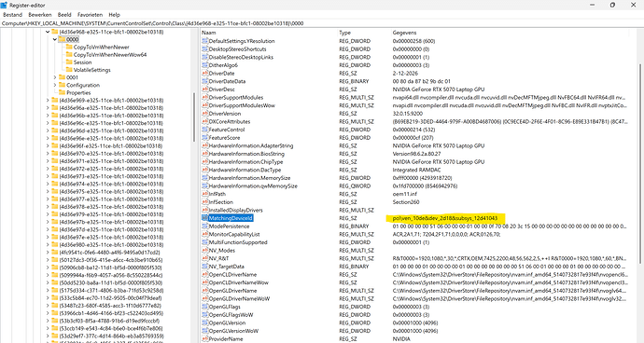Image resolution: width=644 pixels, height=343 pixels.
Task: Open the Help menu
Action: [114, 14]
